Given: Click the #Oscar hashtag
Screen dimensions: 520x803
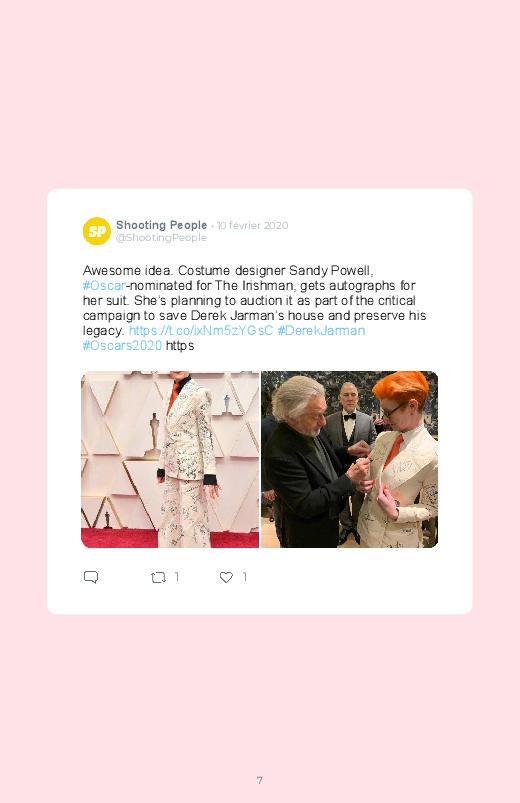Looking at the screenshot, I should [x=104, y=285].
